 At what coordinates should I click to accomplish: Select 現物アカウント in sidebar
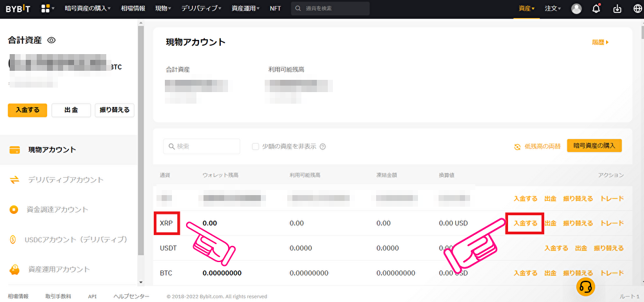point(69,149)
